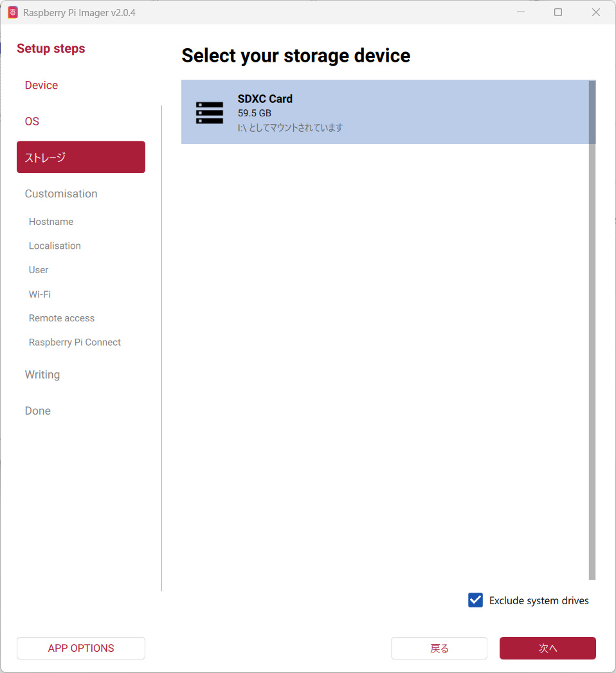Click the SDXC Card storage drive icon
This screenshot has height=673, width=616.
tap(210, 112)
